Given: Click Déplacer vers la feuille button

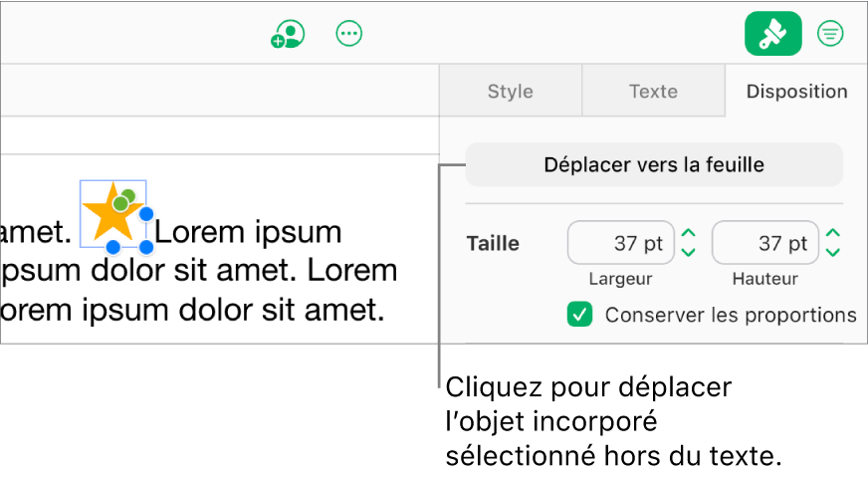Looking at the screenshot, I should [654, 164].
